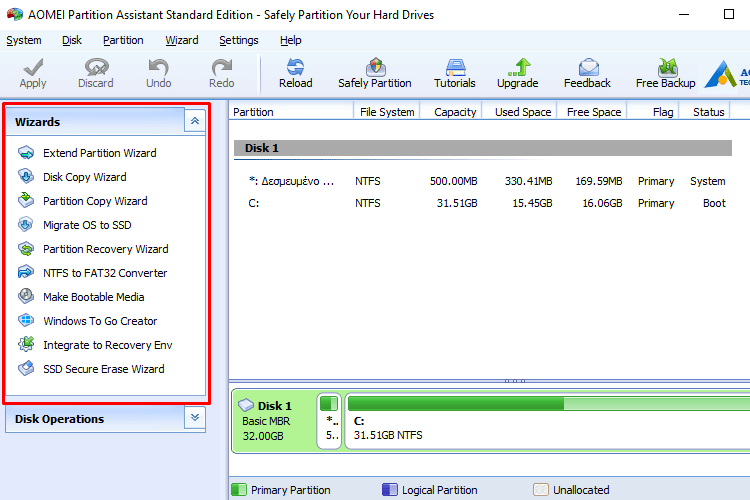The width and height of the screenshot is (750, 500).
Task: Sort by the Free Space column header
Action: 592,112
